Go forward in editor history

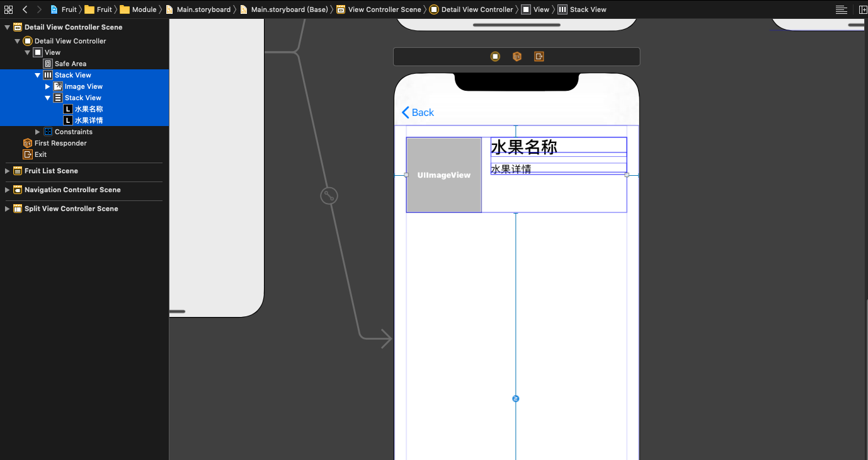point(39,9)
